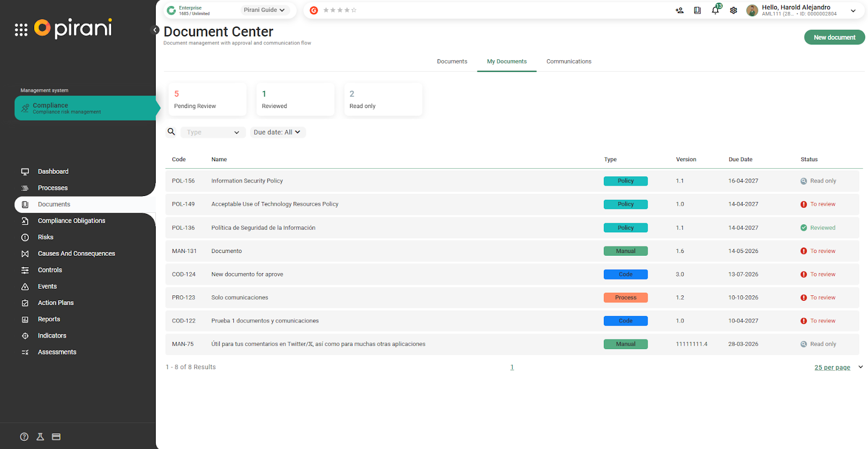Expand the Pirani Guide dropdown
Viewport: 868px width, 449px height.
pyautogui.click(x=264, y=10)
